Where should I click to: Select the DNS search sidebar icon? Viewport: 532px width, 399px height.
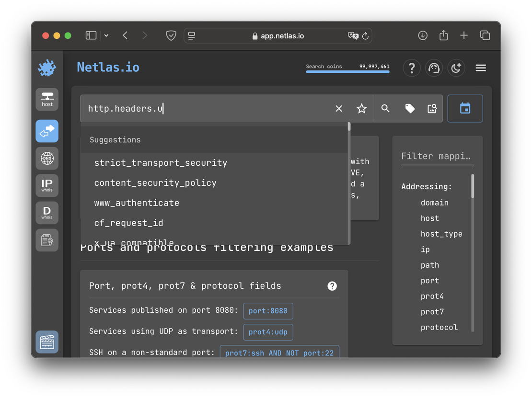[x=47, y=158]
